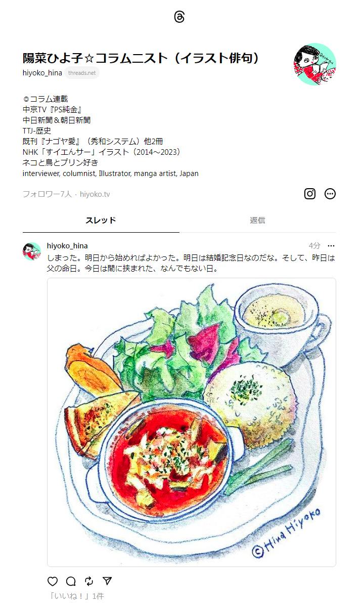Repost using the arrows icon
This screenshot has width=364, height=607.
point(89,581)
